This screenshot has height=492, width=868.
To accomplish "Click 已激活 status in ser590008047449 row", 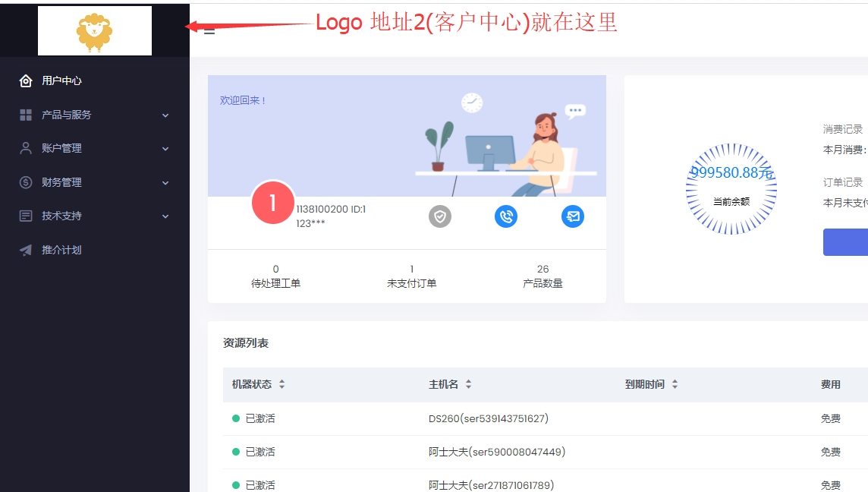I will coord(260,452).
